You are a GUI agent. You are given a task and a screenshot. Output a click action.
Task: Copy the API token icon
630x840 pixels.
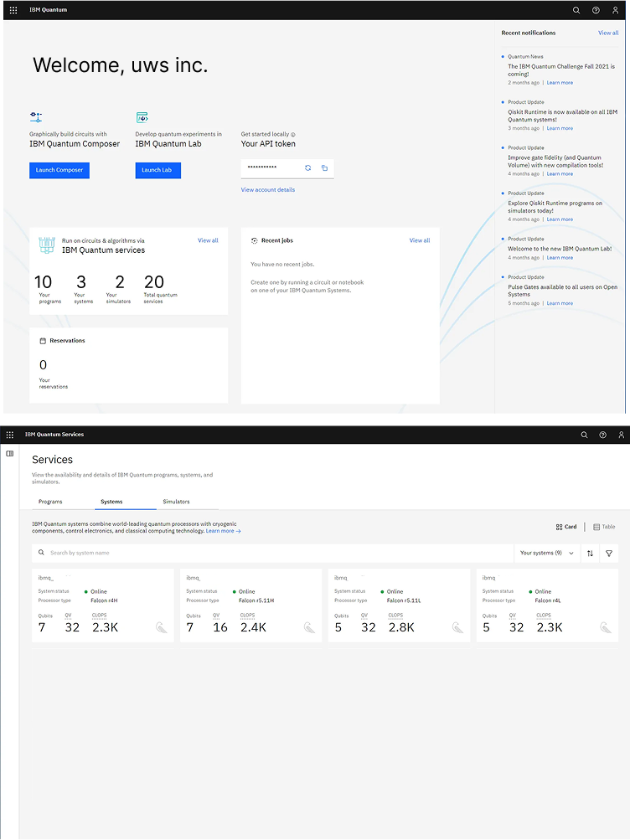[325, 167]
